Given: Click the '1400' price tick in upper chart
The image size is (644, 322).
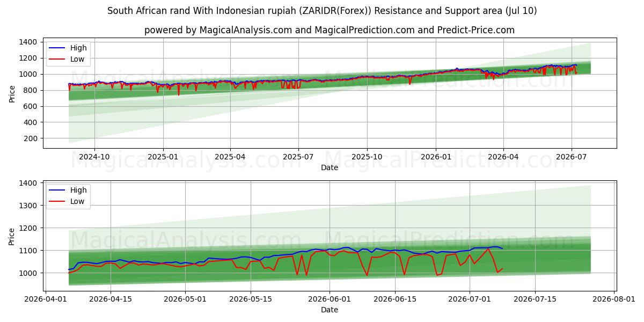Looking at the screenshot, I should click(28, 42).
